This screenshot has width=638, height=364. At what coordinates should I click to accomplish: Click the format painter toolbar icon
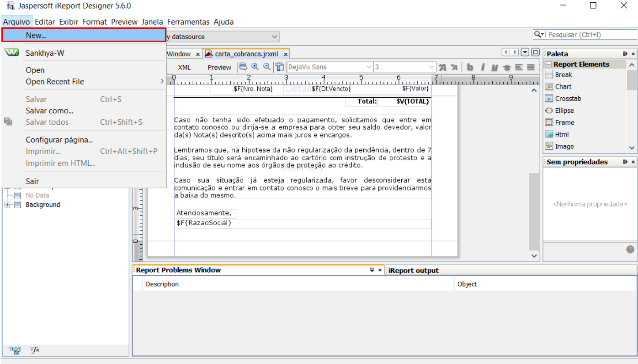point(280,67)
